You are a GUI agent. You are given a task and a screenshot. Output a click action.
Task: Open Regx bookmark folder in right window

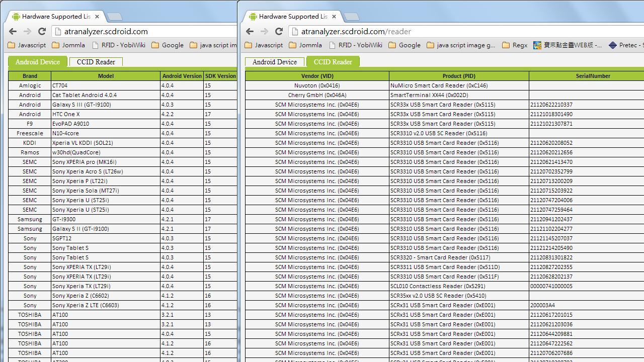point(515,45)
